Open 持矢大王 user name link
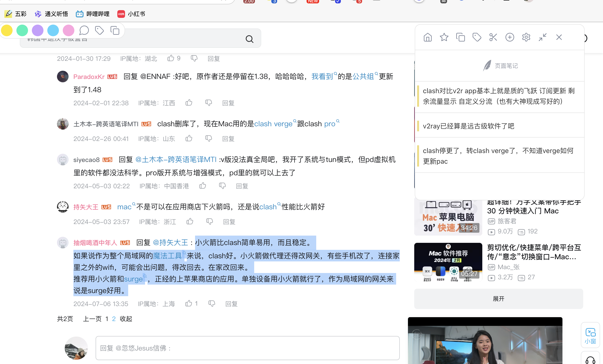Screen dimensions: 603x364 86,207
